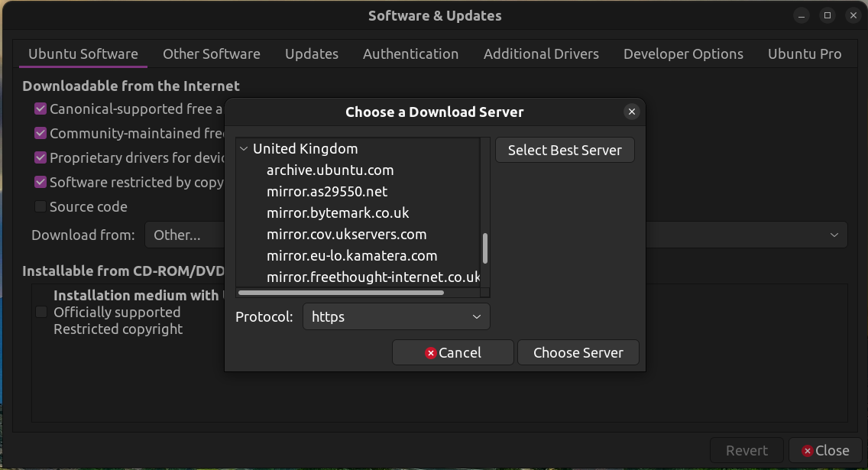Select archive.ubuntu.com from the server list
Screen dimensions: 868x470
(330, 170)
